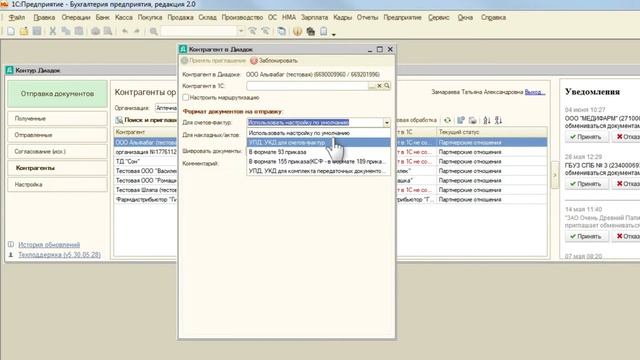
Task: Accept the ООО МЕДИФАРМ invitation
Action: pyautogui.click(x=586, y=137)
